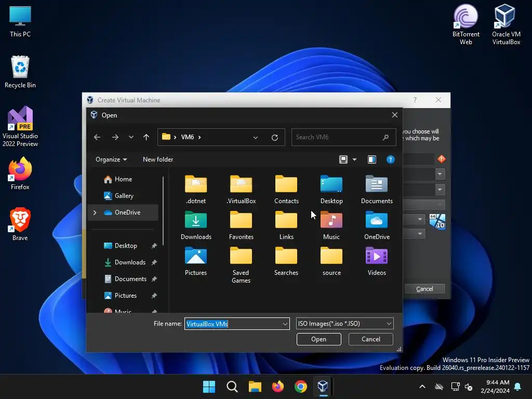Open Oracle VM VirtualBox desktop shortcut
This screenshot has height=399, width=532.
click(x=506, y=24)
